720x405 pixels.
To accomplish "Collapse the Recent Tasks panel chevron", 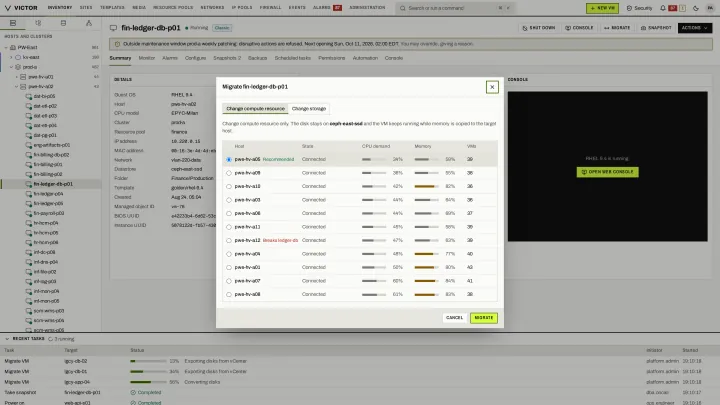I will 7,339.
